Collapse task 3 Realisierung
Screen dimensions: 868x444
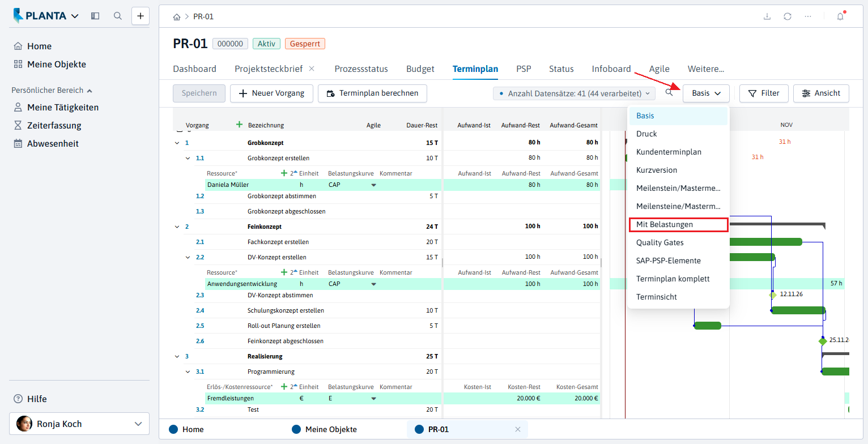177,356
